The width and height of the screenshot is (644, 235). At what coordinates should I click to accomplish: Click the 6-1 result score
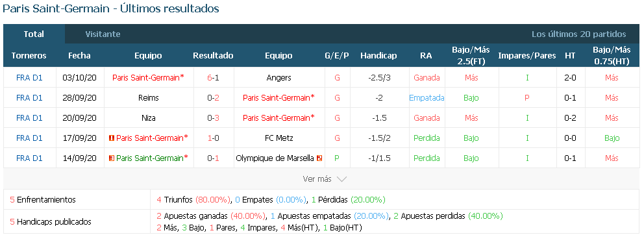click(213, 78)
